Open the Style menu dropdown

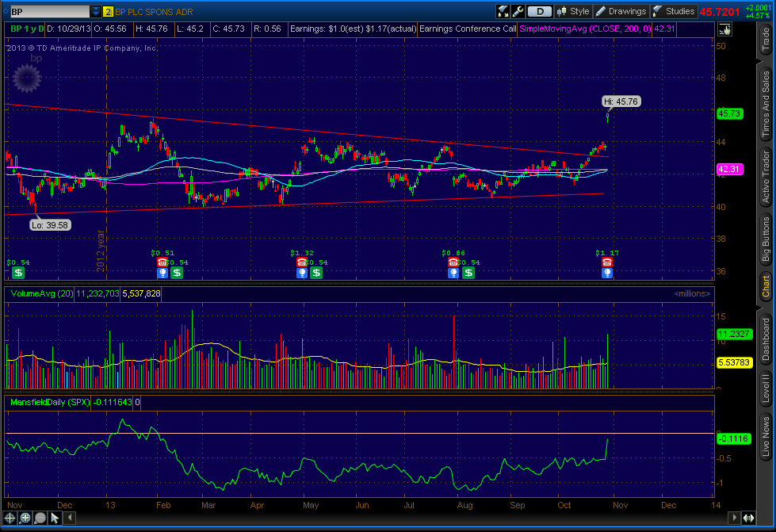pos(573,11)
